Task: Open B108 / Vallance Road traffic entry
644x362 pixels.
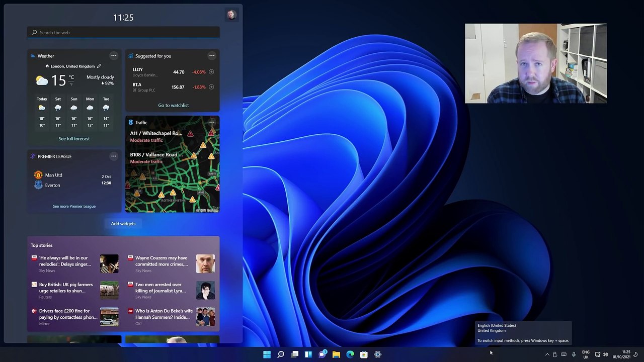Action: 156,158
